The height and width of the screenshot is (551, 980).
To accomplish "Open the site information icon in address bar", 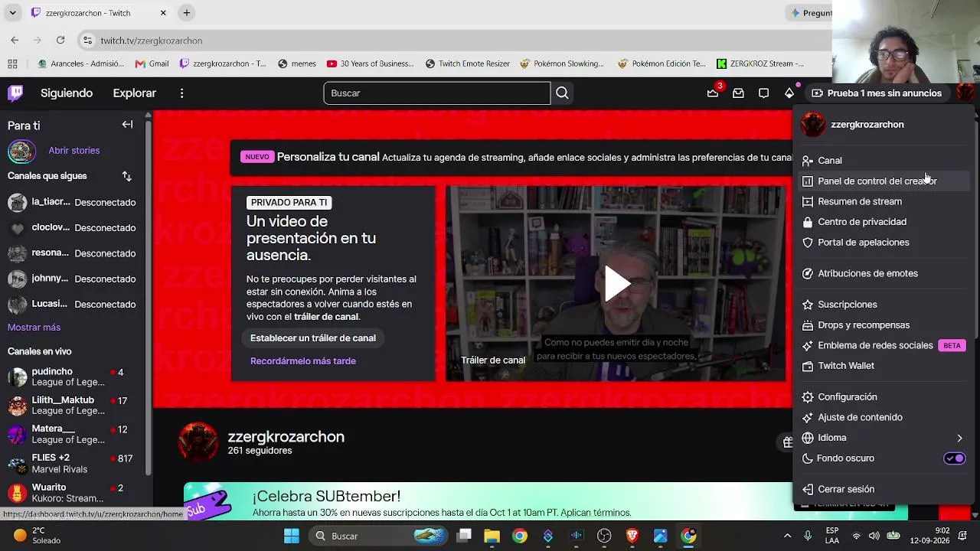I will click(x=87, y=41).
